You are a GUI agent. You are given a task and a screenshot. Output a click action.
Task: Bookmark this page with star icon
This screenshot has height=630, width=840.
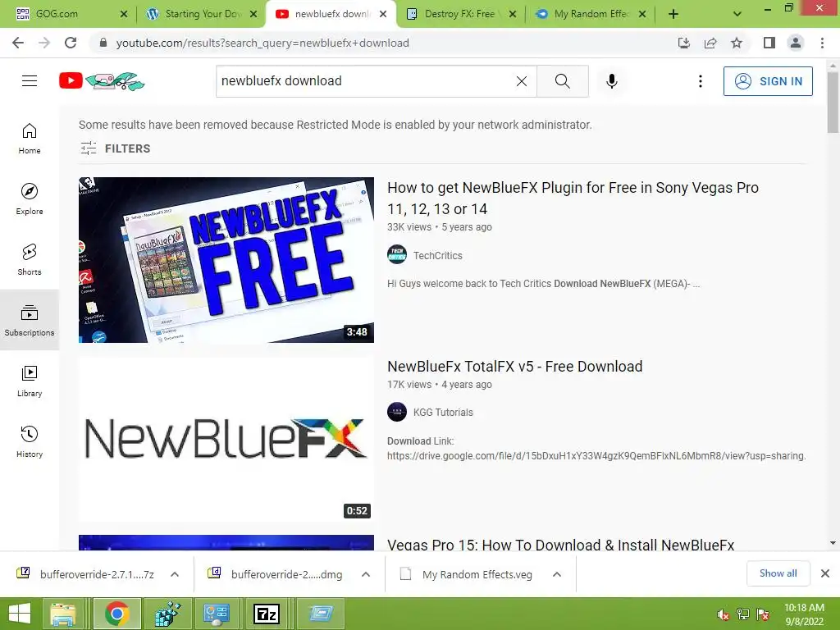tap(737, 43)
